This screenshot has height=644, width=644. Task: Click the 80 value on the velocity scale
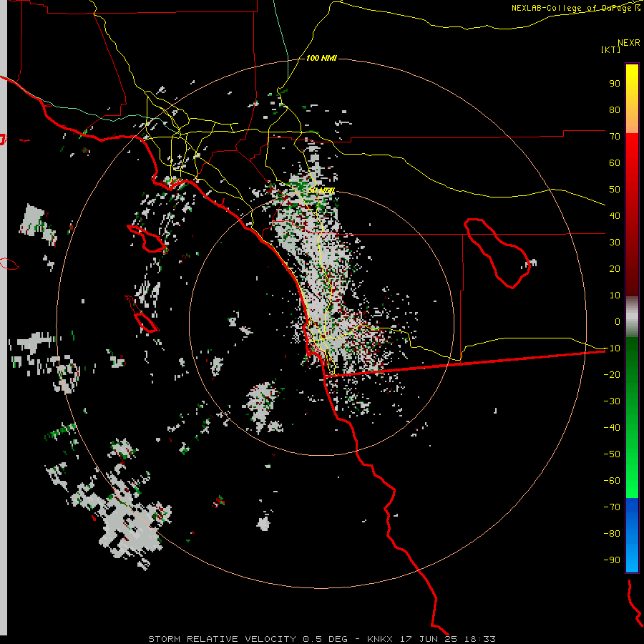615,109
